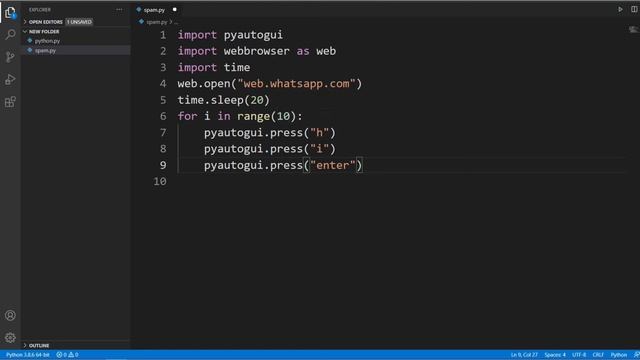Image resolution: width=640 pixels, height=360 pixels.
Task: Switch to the spam.py editor tab
Action: 154,9
